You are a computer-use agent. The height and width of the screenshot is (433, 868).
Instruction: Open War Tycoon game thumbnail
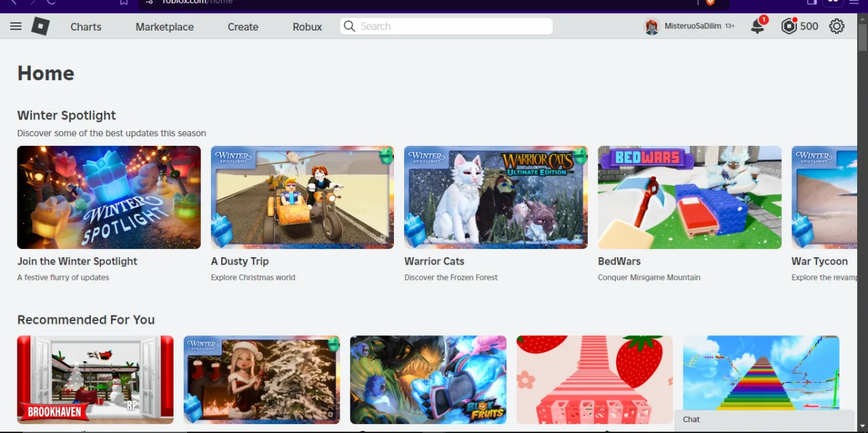[x=824, y=197]
